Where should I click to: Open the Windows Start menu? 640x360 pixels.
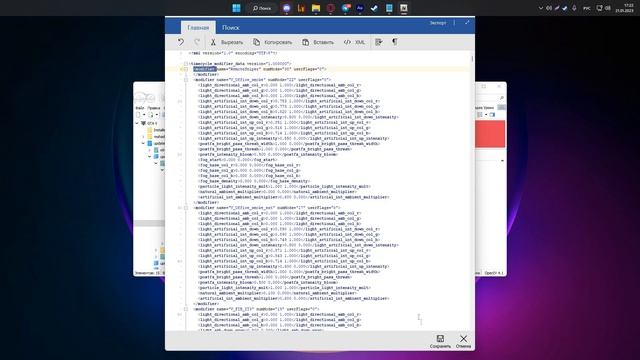point(236,8)
